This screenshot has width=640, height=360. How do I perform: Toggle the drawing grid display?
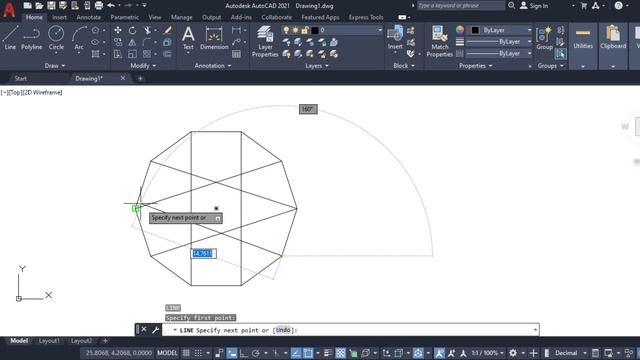(186, 353)
